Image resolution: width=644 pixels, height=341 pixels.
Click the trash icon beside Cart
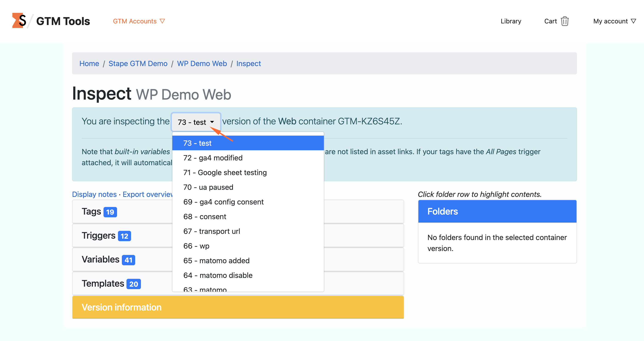click(x=565, y=21)
